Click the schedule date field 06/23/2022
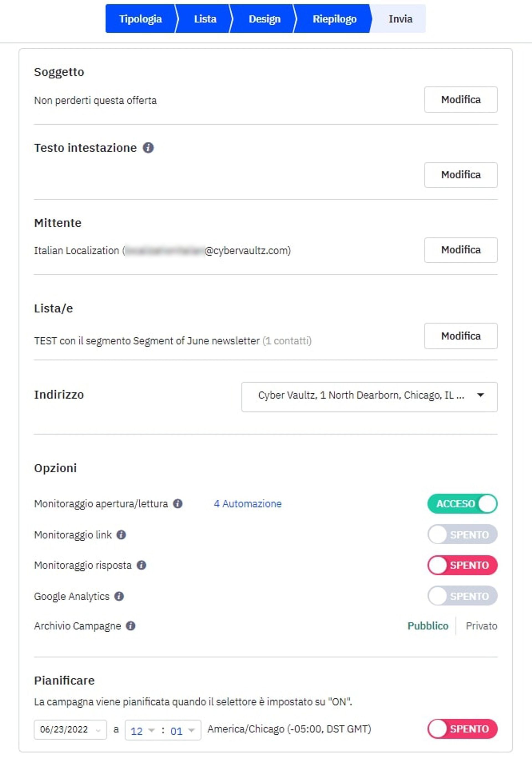 70,729
